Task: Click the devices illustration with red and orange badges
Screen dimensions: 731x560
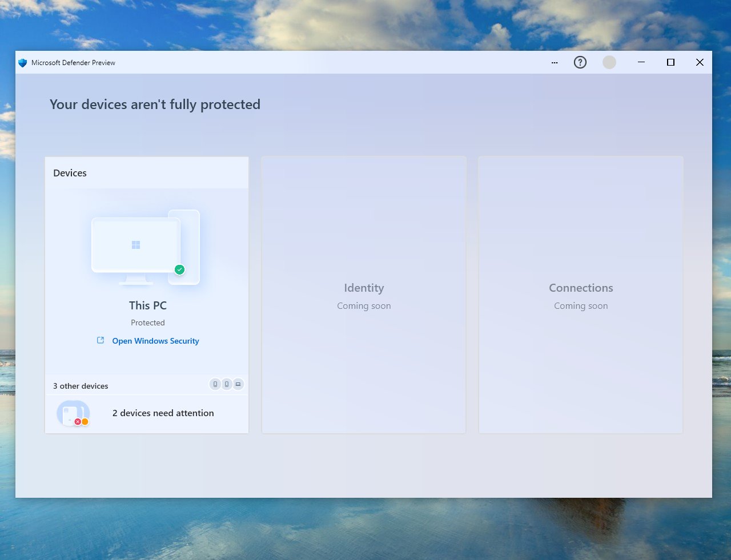Action: tap(73, 413)
